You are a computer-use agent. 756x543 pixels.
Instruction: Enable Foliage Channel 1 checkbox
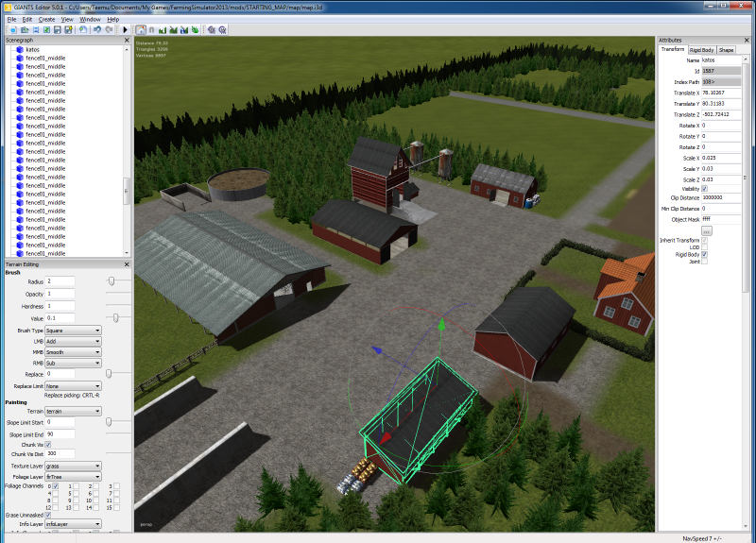tap(76, 486)
